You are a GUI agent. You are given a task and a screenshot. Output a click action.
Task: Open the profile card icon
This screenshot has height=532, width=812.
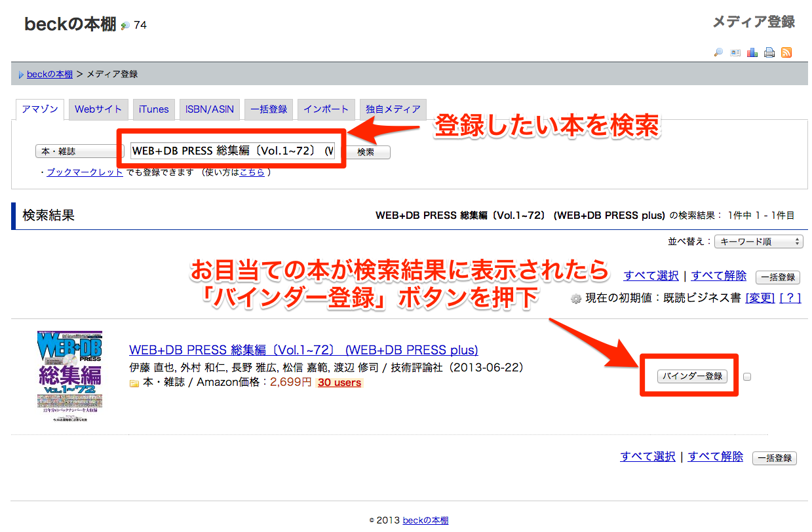coord(735,52)
